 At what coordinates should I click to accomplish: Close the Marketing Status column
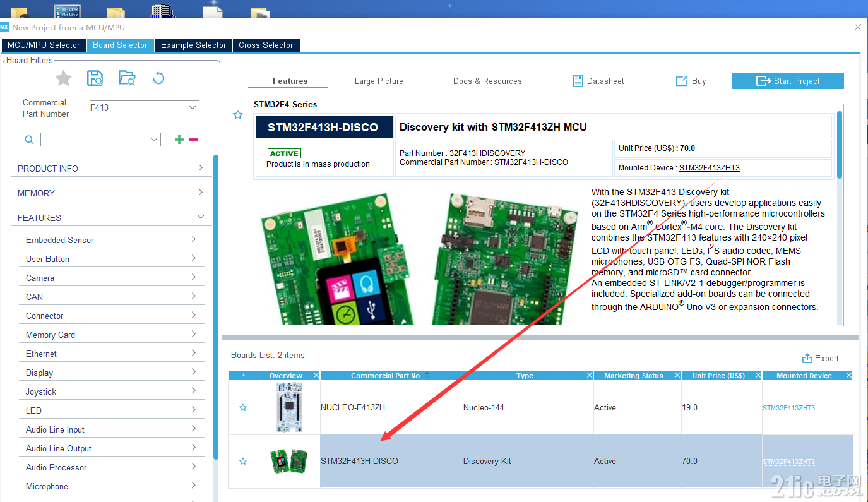click(x=677, y=375)
